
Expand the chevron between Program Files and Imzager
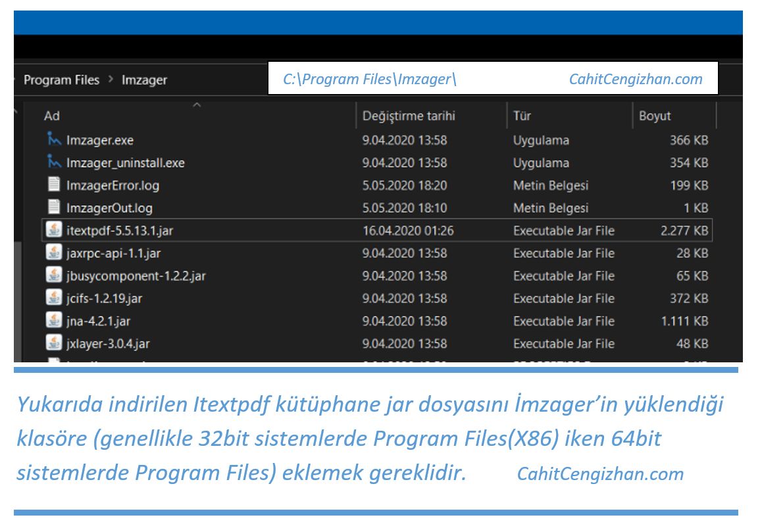(110, 80)
